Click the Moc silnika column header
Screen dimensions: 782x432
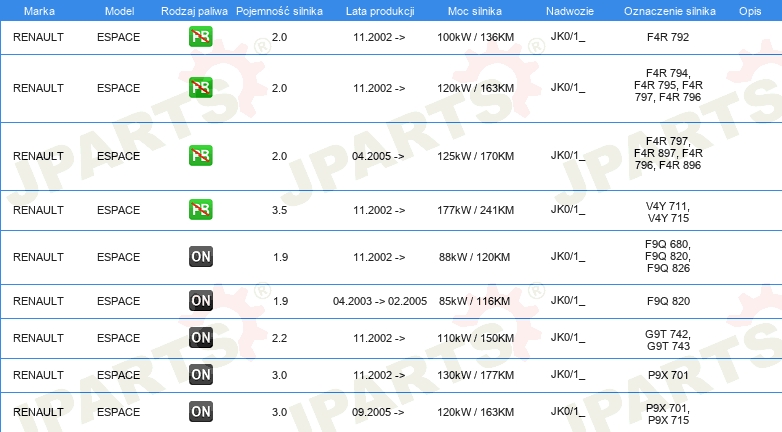coord(475,11)
